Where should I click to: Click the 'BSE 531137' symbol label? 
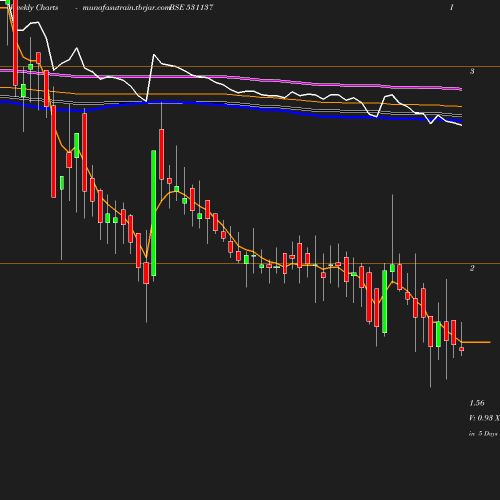click(x=191, y=7)
